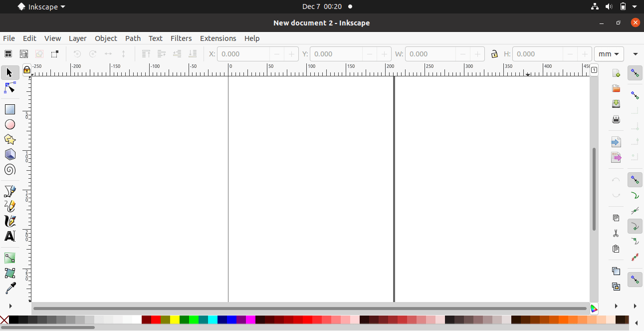Click the X position input field

click(x=244, y=53)
